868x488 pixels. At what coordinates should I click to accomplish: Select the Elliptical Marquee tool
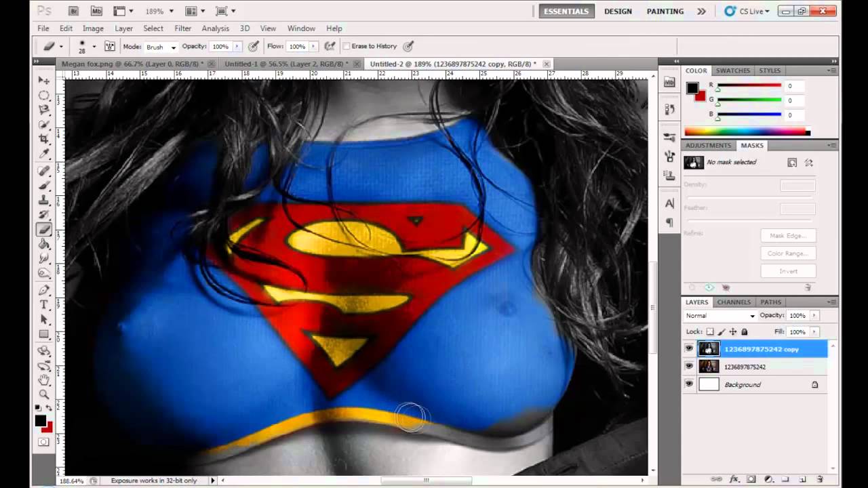[x=44, y=95]
